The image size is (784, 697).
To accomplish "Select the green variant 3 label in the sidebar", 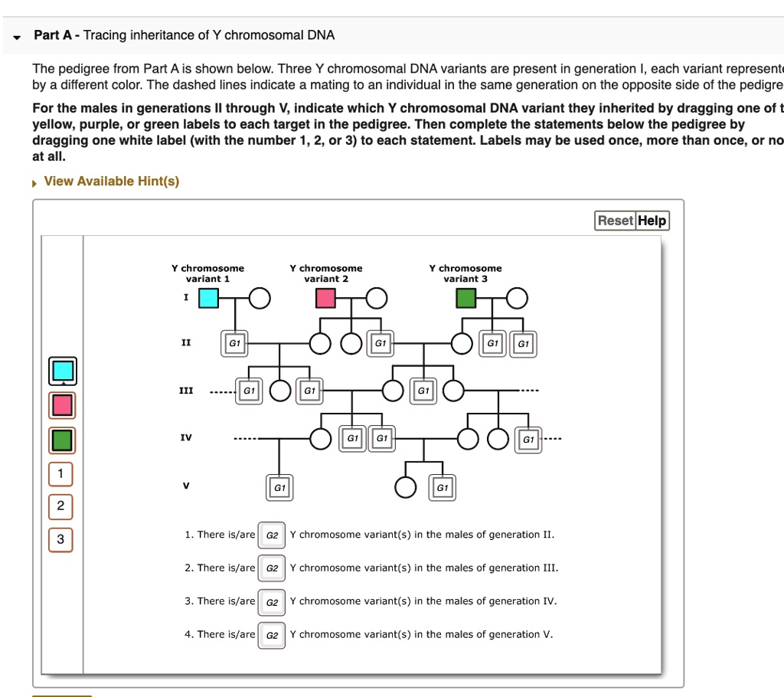I will [61, 440].
